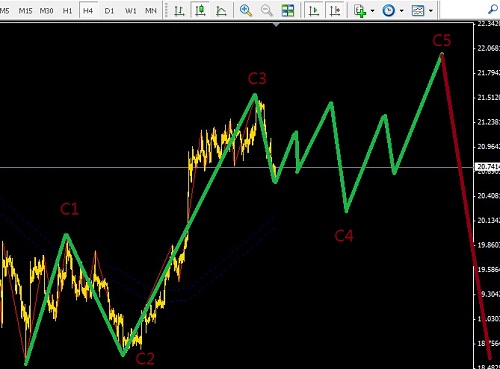The image size is (500, 369).
Task: Switch to W1 weekly timeframe
Action: click(x=130, y=11)
